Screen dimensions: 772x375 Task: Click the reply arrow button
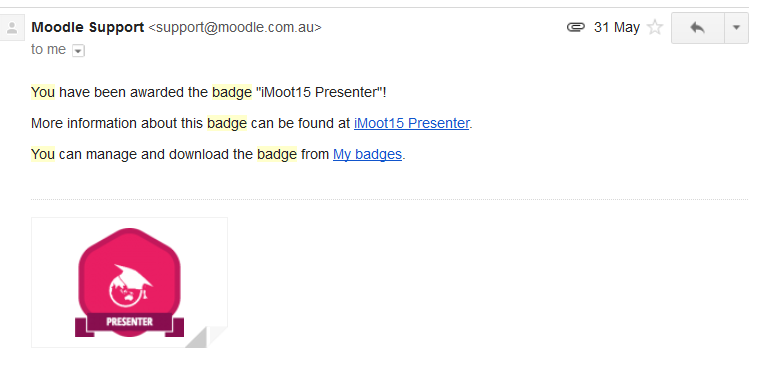point(698,28)
